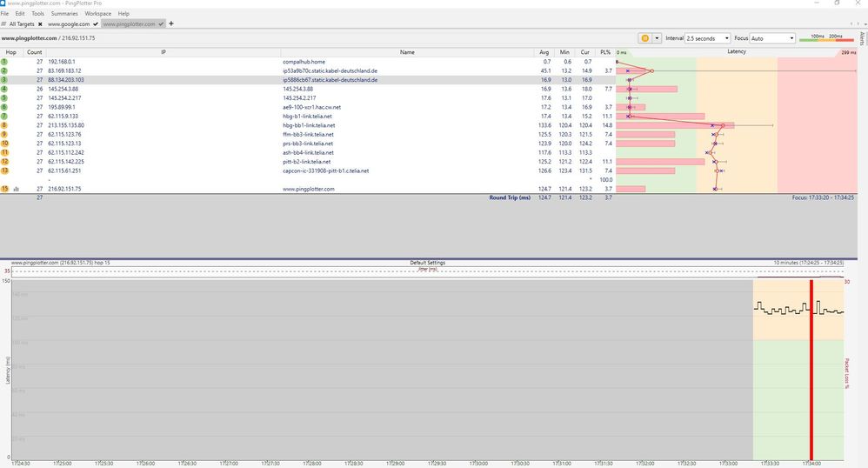This screenshot has width=868, height=468.
Task: Select hop 1 green circle icon
Action: 4,62
